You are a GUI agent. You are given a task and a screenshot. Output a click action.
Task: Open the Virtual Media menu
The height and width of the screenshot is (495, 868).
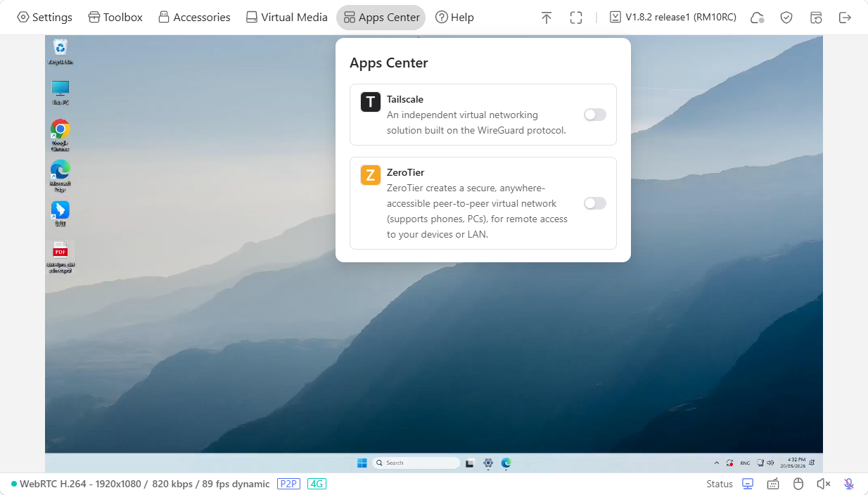pyautogui.click(x=286, y=18)
